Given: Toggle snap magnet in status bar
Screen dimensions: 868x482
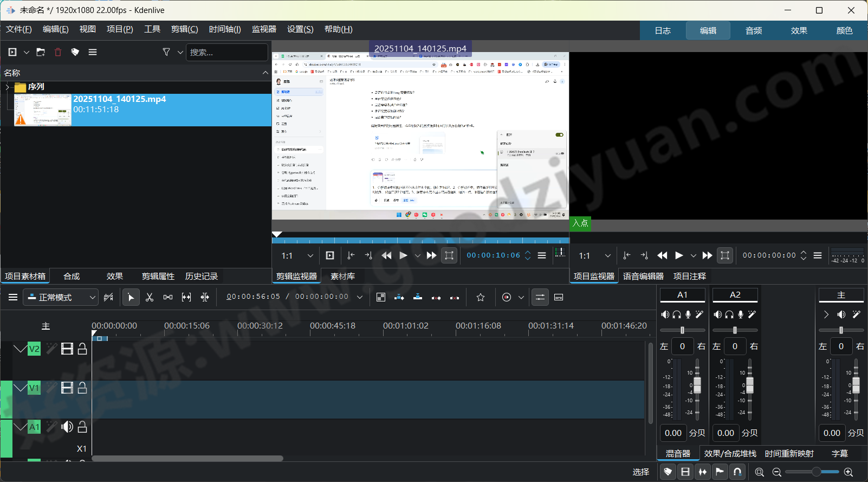Looking at the screenshot, I should [737, 472].
